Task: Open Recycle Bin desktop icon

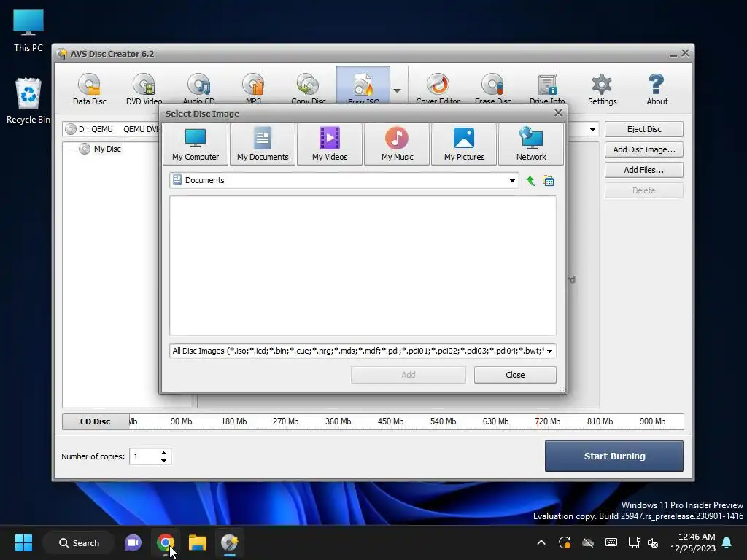Action: 28,101
